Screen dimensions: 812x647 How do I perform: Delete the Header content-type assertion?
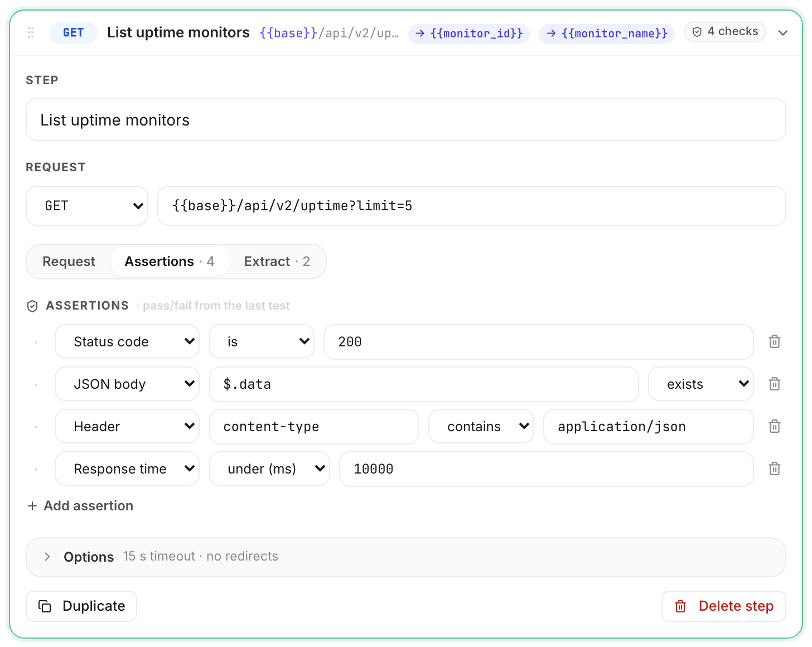coord(775,427)
